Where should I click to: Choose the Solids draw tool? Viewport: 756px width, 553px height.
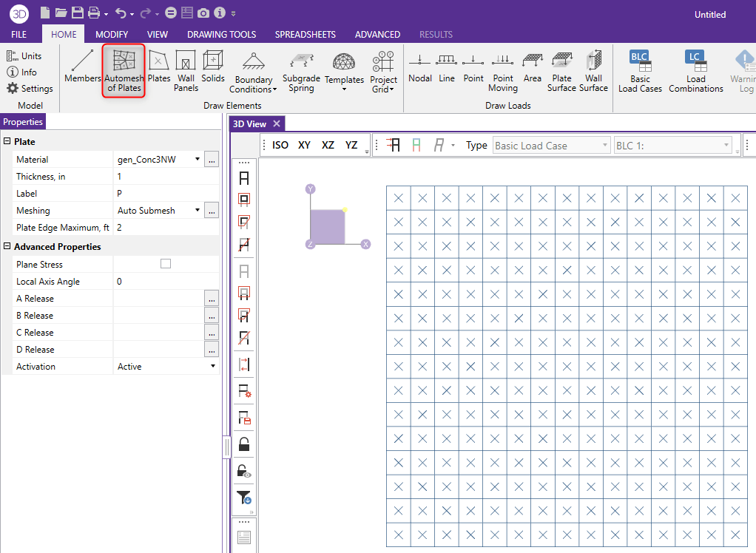(213, 67)
